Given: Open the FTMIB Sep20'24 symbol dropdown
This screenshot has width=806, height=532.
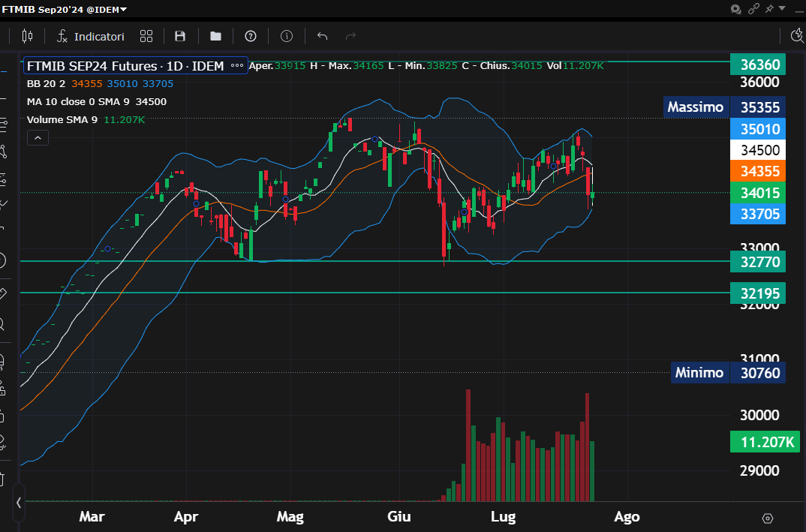Looking at the screenshot, I should tap(65, 9).
